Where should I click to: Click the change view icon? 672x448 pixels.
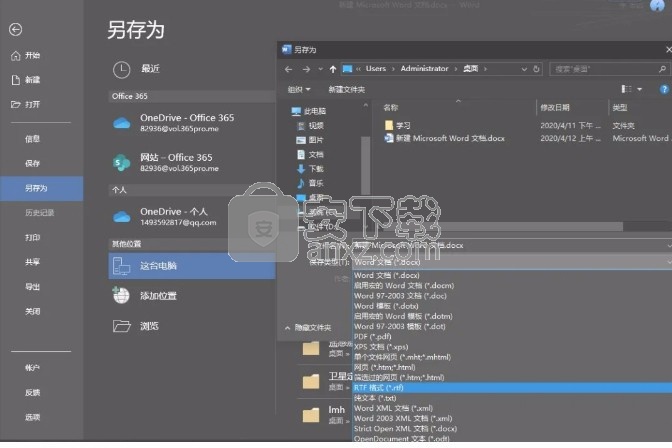(x=626, y=89)
